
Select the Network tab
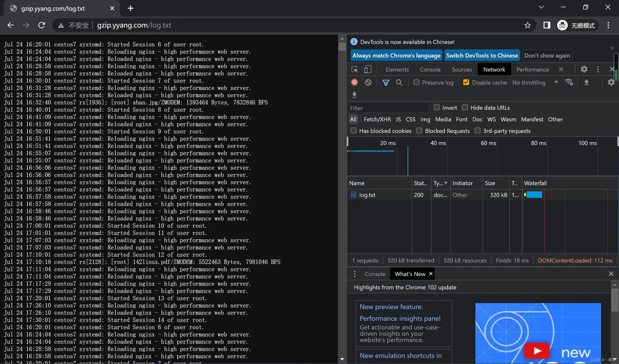(x=494, y=69)
